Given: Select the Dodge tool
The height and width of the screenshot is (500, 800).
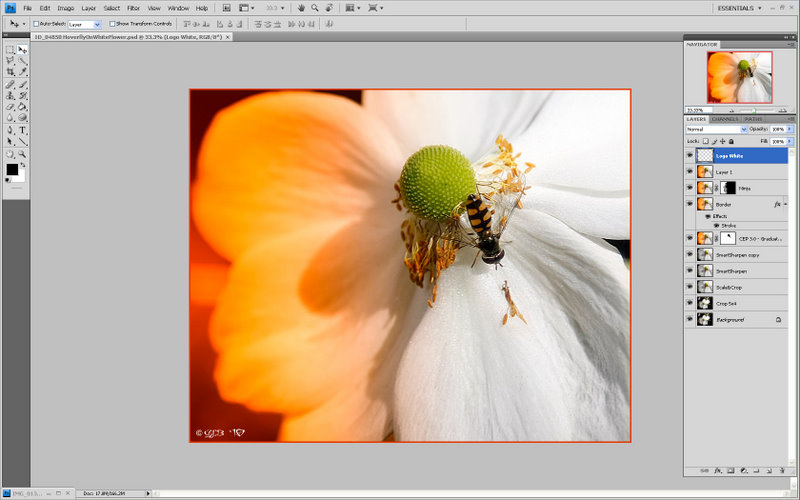Looking at the screenshot, I should click(22, 118).
